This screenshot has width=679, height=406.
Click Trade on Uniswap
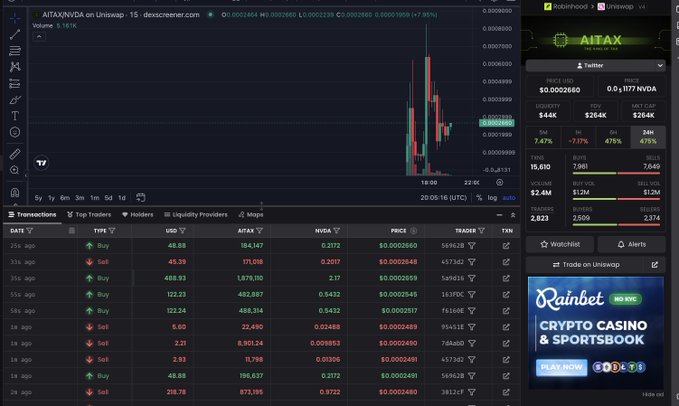[x=586, y=264]
